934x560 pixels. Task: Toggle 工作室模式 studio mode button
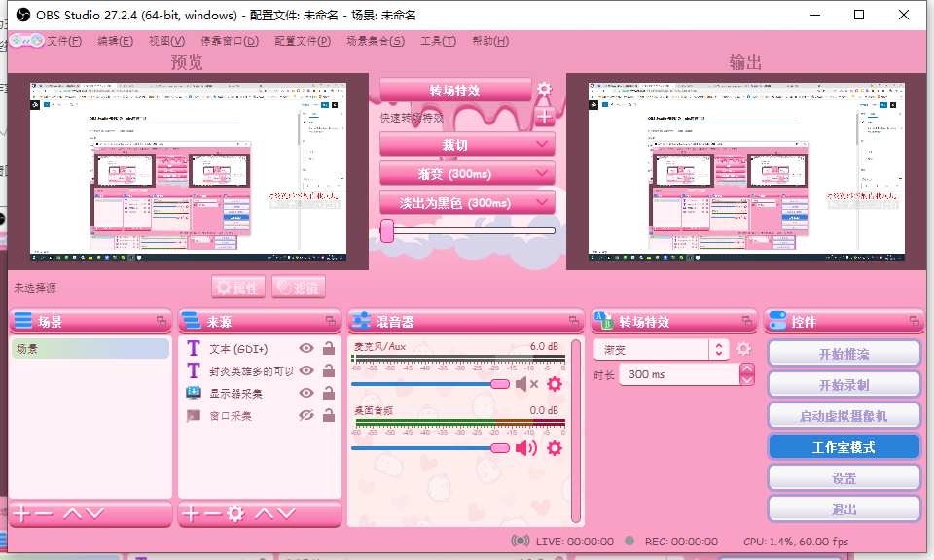844,447
